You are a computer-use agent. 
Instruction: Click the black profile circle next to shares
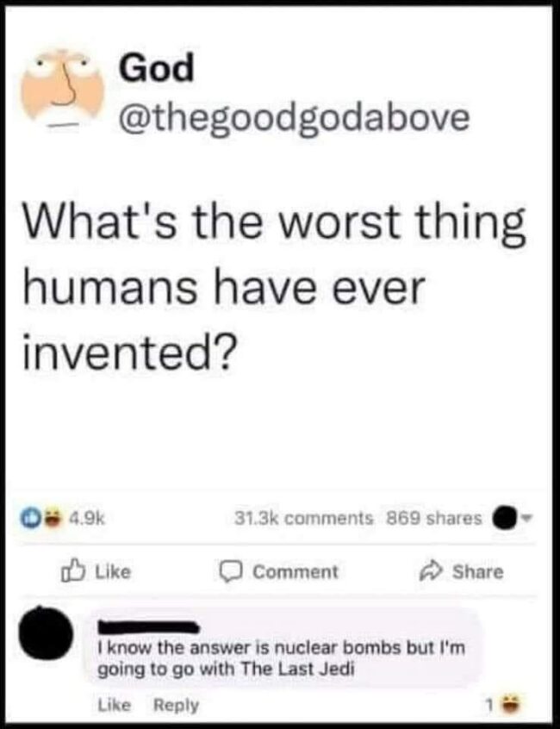coord(504,517)
